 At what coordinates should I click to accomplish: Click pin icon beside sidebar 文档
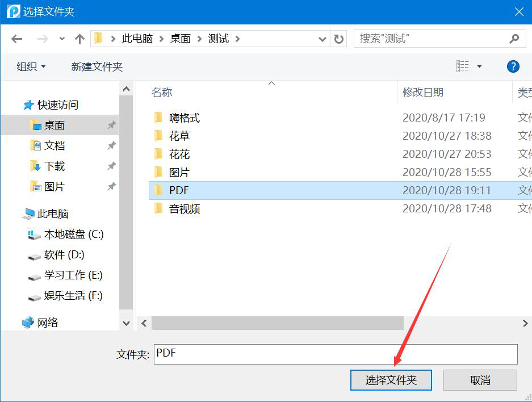point(111,145)
